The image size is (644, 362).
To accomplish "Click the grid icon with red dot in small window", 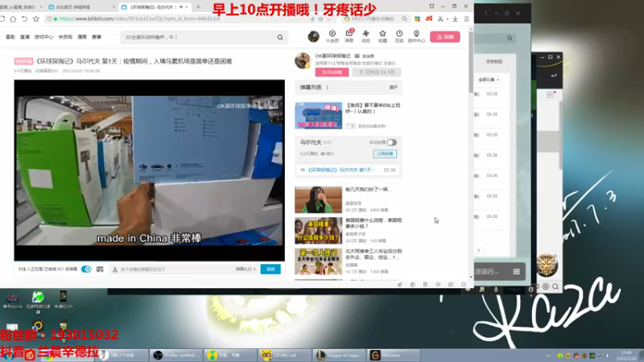I will [550, 95].
